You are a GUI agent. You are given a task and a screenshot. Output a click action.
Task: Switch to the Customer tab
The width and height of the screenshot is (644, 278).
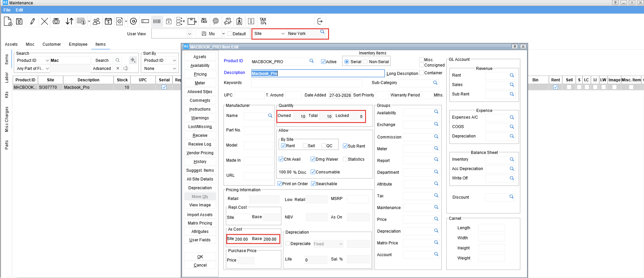pos(51,44)
